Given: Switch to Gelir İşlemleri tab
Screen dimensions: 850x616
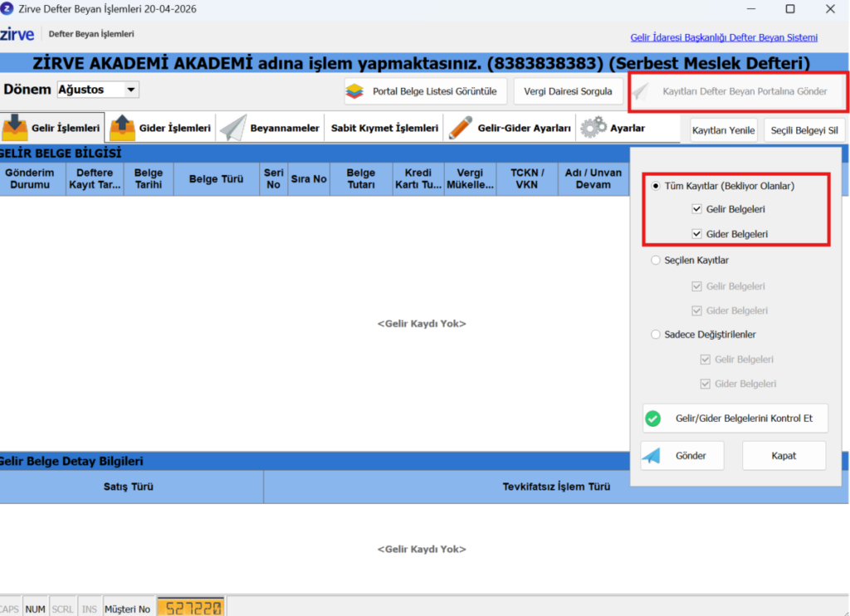Looking at the screenshot, I should tap(52, 128).
